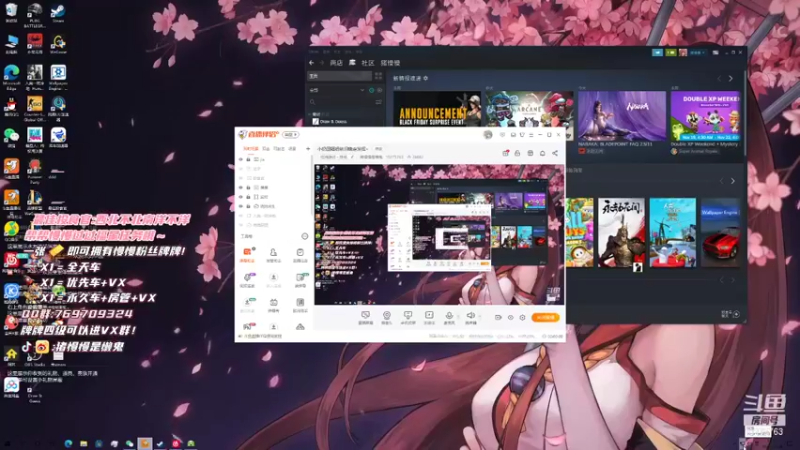
Task: Click WeChat icon in the taskbar
Action: click(130, 443)
